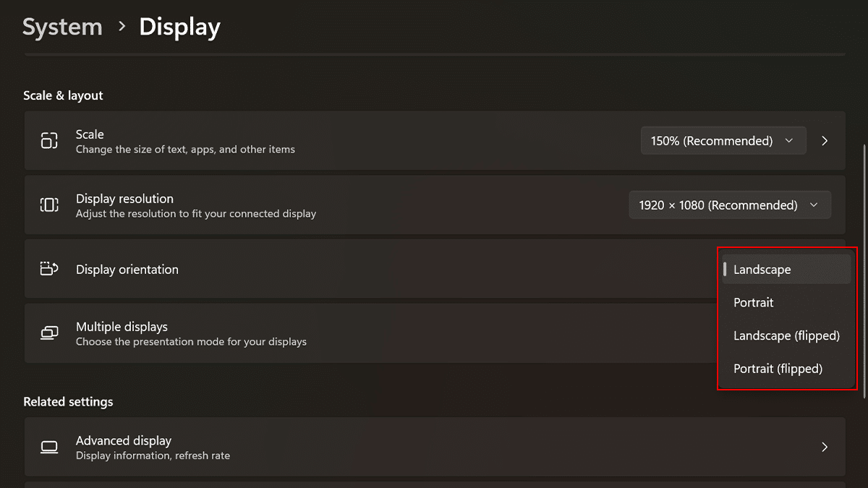The height and width of the screenshot is (488, 868).
Task: Click the vertical scrollbar on the right
Action: [x=864, y=267]
